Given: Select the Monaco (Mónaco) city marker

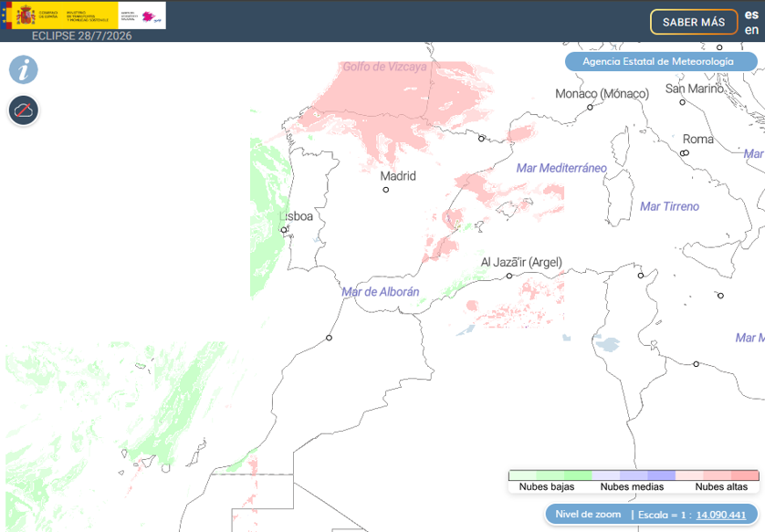Looking at the screenshot, I should 590,108.
